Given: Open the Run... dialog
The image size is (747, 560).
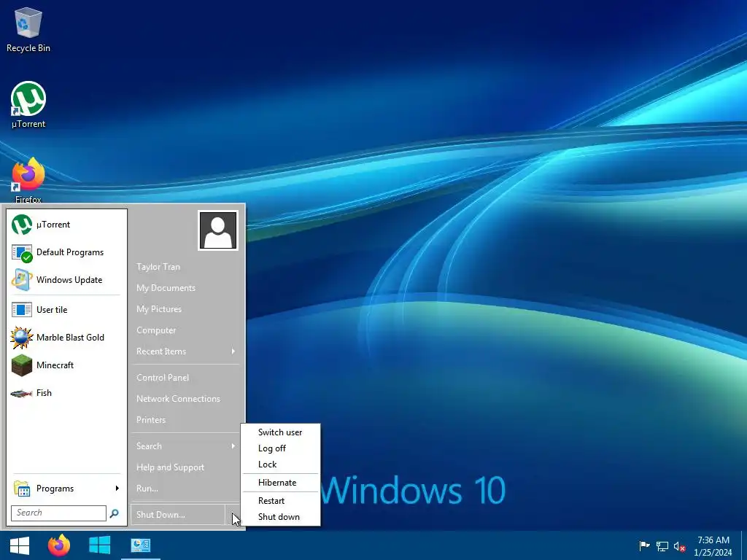Looking at the screenshot, I should (185, 488).
